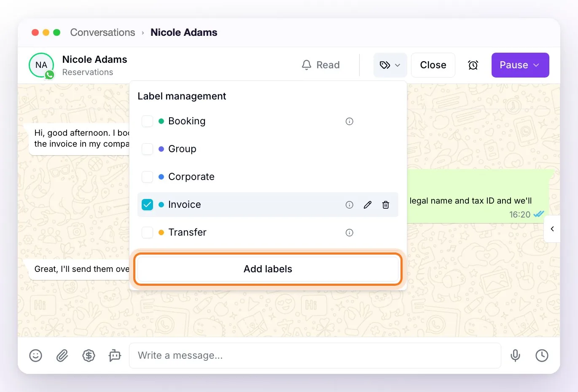
Task: Edit the Invoice label with pencil icon
Action: pyautogui.click(x=368, y=205)
